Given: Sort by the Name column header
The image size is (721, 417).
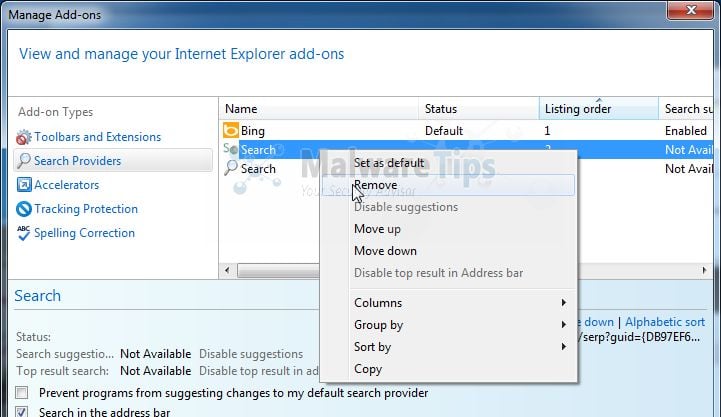Looking at the screenshot, I should (x=319, y=109).
